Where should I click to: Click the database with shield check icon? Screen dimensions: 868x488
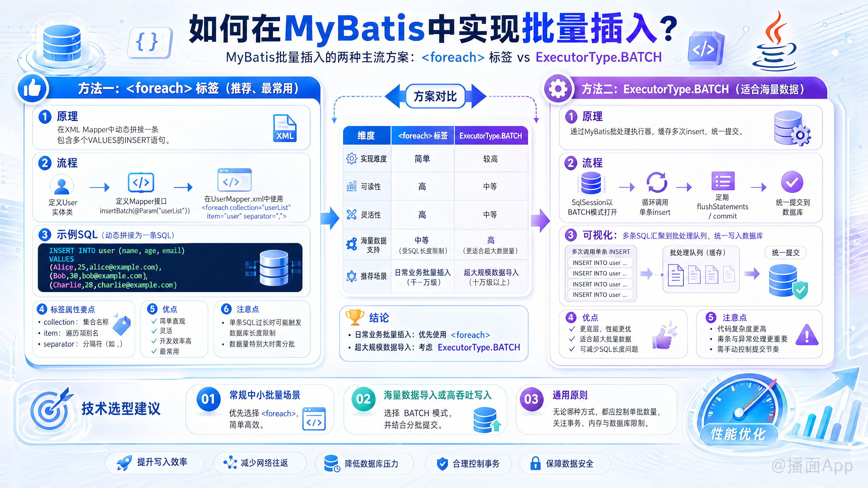click(x=788, y=282)
